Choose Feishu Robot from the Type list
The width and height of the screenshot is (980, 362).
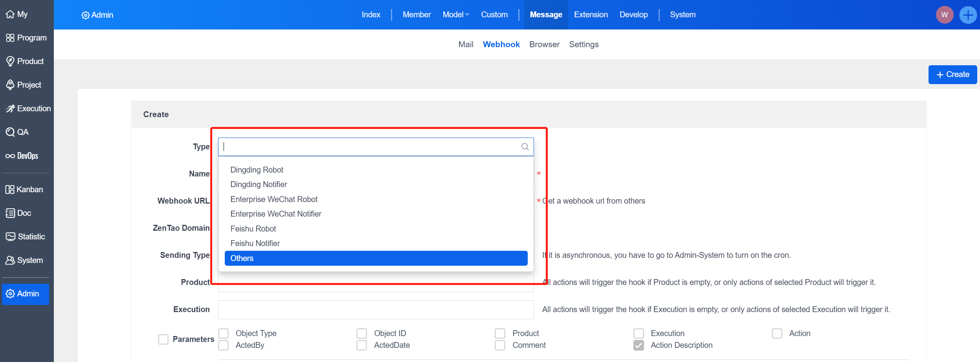253,229
